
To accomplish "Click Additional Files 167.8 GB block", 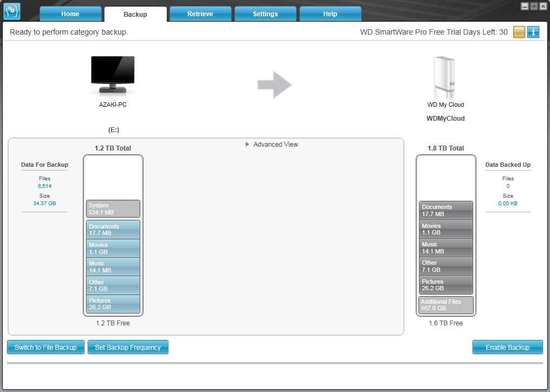I will pyautogui.click(x=446, y=305).
